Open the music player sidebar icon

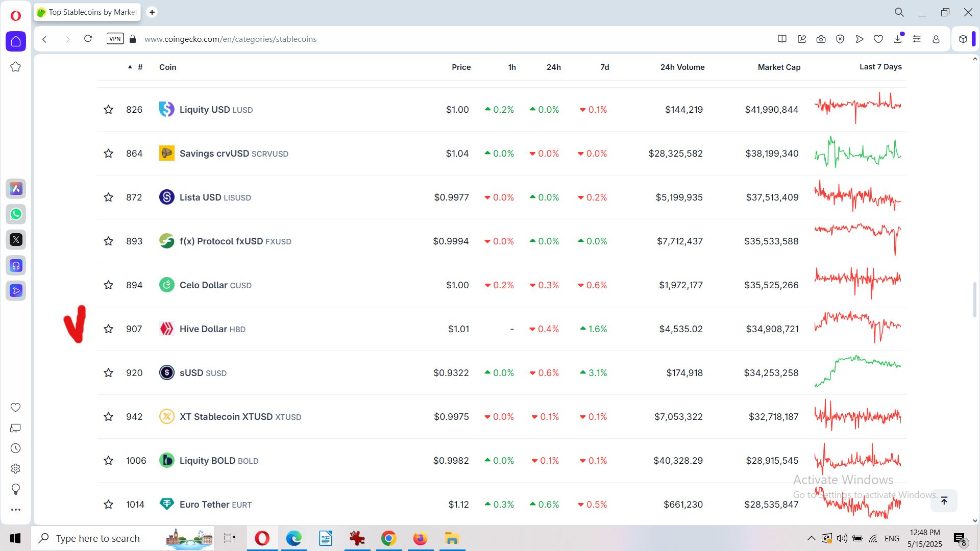pos(16,265)
